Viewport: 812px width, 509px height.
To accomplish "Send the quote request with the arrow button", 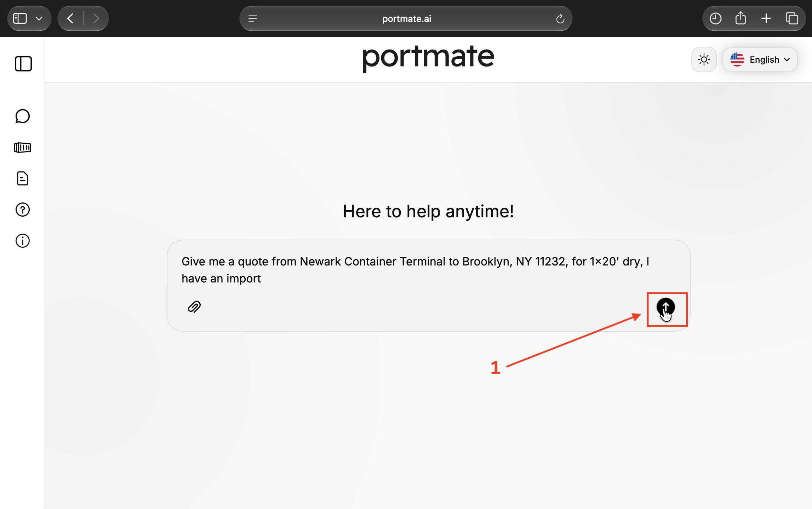I will click(665, 307).
